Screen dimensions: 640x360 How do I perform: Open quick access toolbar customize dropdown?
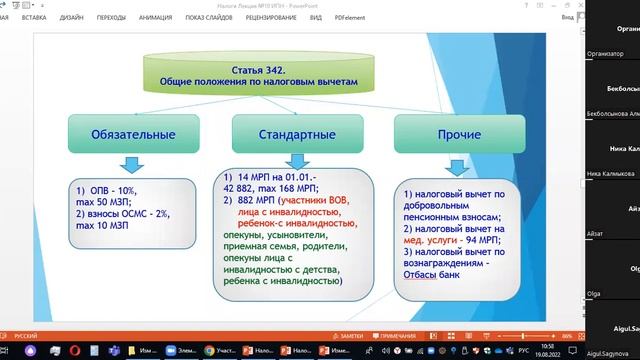(42, 6)
